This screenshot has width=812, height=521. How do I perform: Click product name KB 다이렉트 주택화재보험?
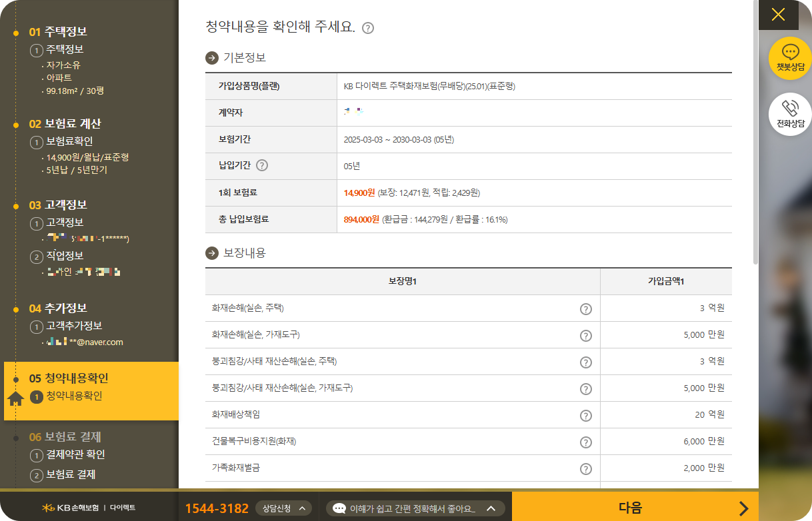click(x=429, y=86)
